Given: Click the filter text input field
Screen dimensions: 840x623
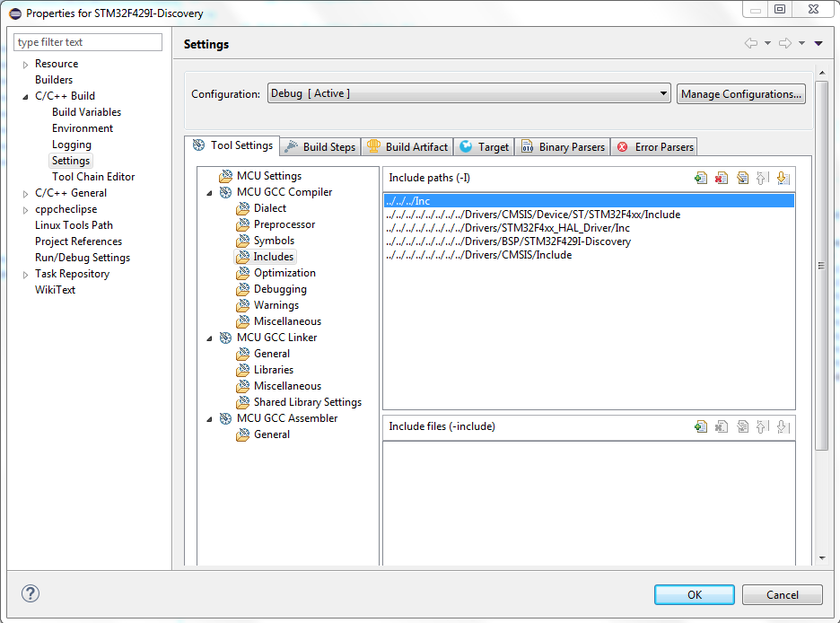Looking at the screenshot, I should (88, 42).
